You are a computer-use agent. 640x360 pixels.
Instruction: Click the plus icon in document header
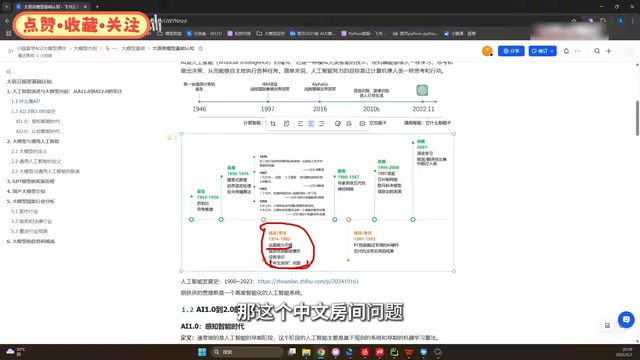(x=609, y=51)
